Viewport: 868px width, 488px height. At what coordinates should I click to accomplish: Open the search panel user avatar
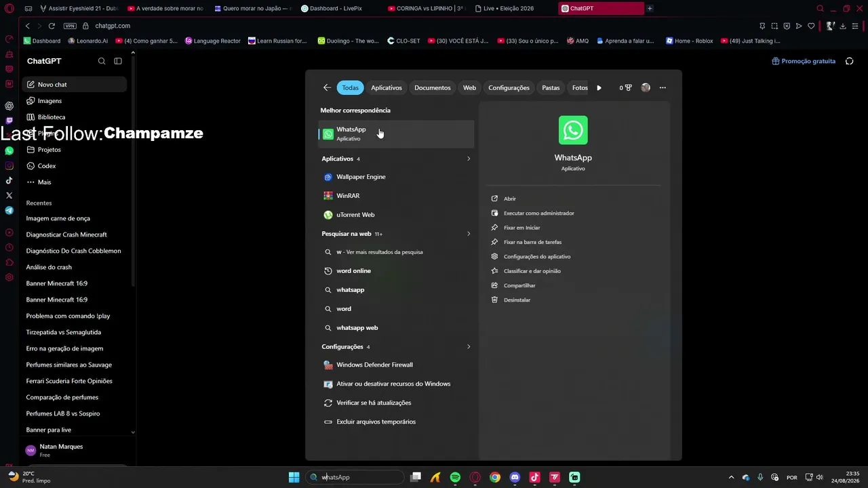(x=646, y=87)
